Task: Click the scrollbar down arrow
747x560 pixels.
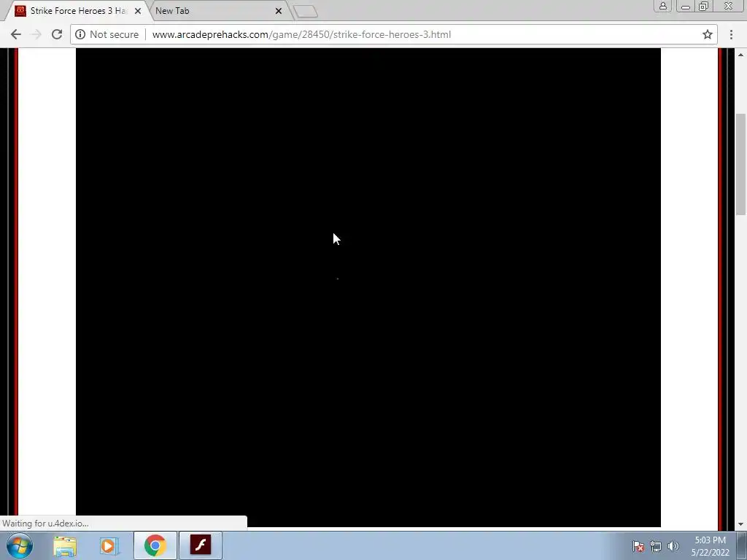Action: tap(741, 524)
